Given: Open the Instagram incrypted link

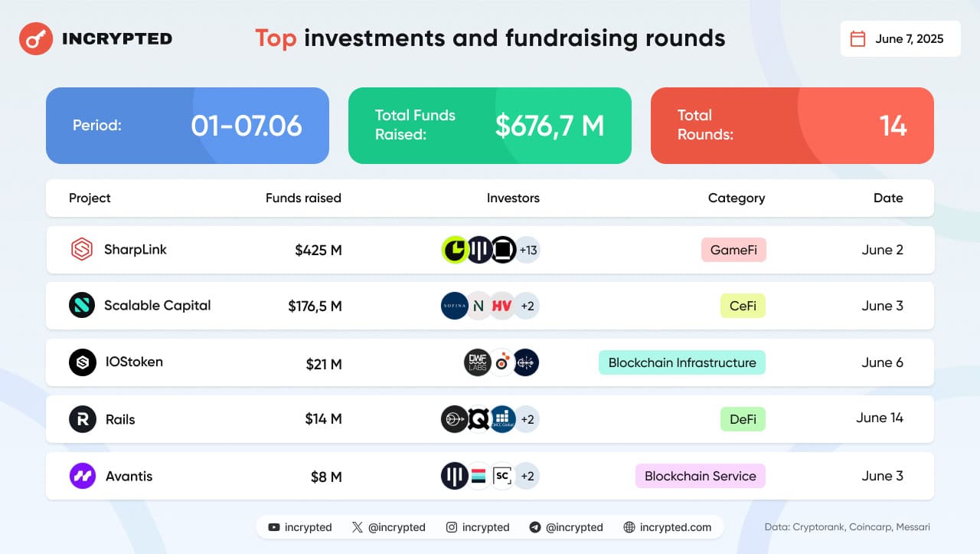Looking at the screenshot, I should tap(478, 527).
